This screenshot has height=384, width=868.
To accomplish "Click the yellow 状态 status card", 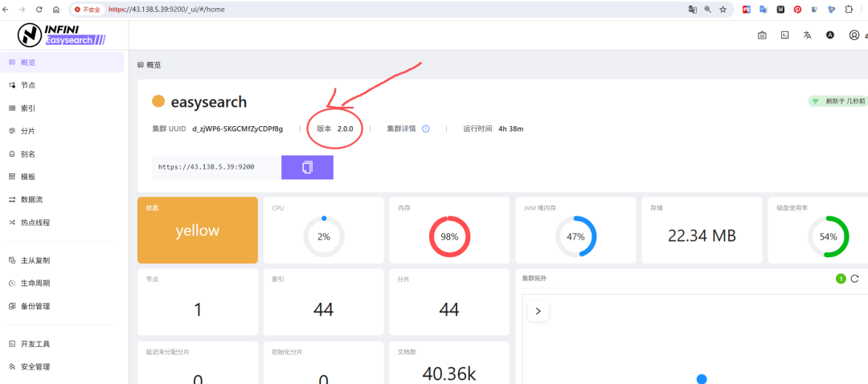I will pyautogui.click(x=198, y=231).
